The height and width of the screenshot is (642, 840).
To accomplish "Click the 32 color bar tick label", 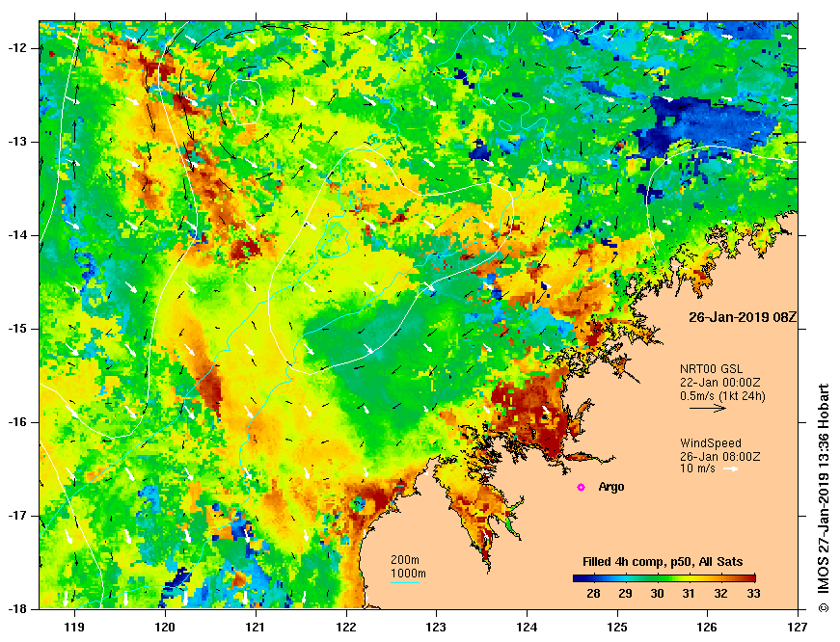I will [x=721, y=593].
